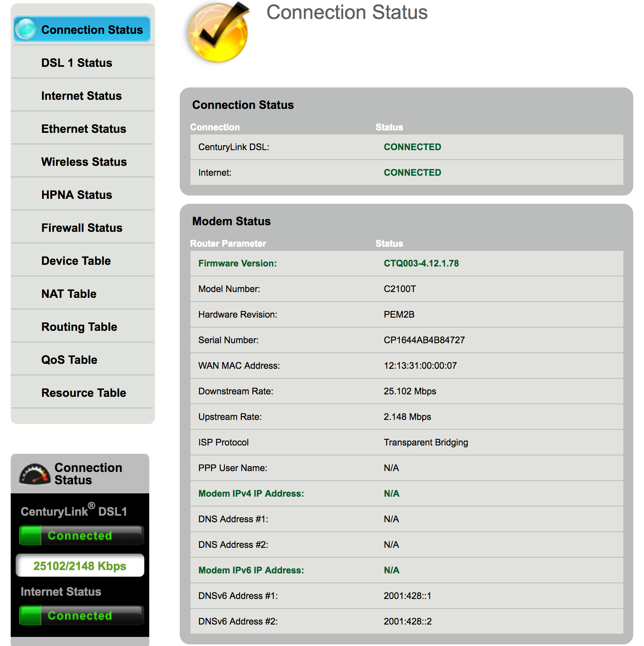Click the yellow checkmark Connection Status icon
Viewport: 644px width, 646px height.
tap(218, 33)
